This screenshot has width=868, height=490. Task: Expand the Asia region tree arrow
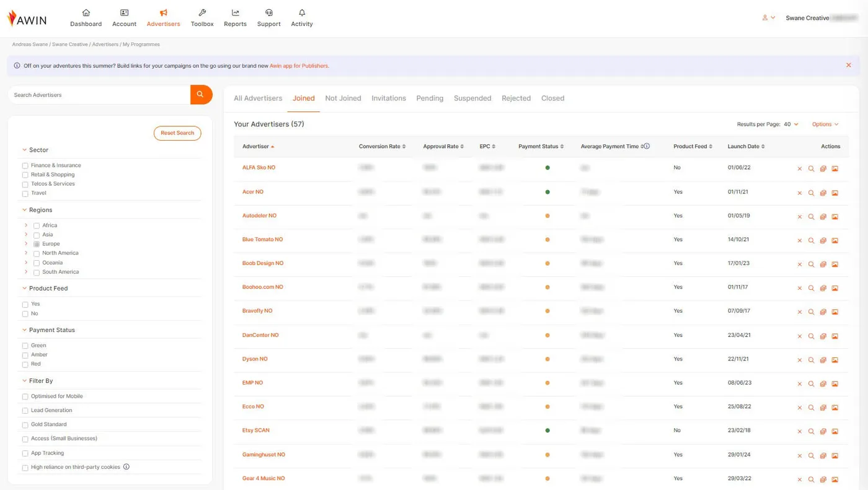pos(26,235)
